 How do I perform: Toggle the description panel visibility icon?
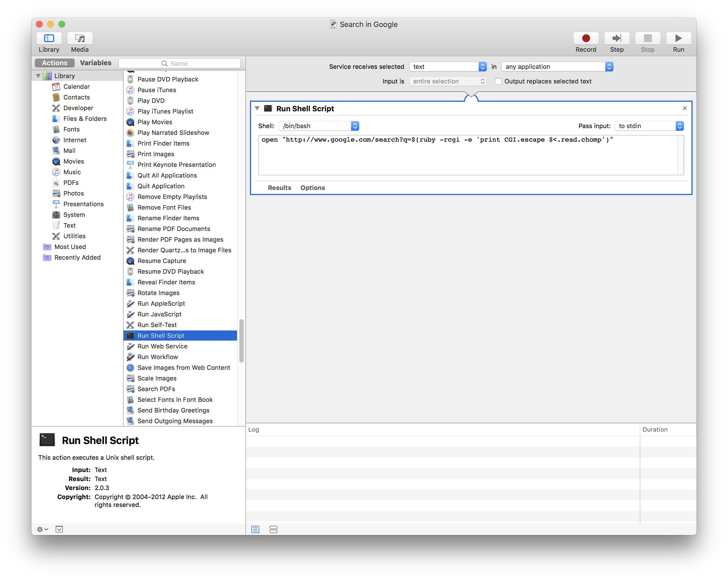coord(59,529)
